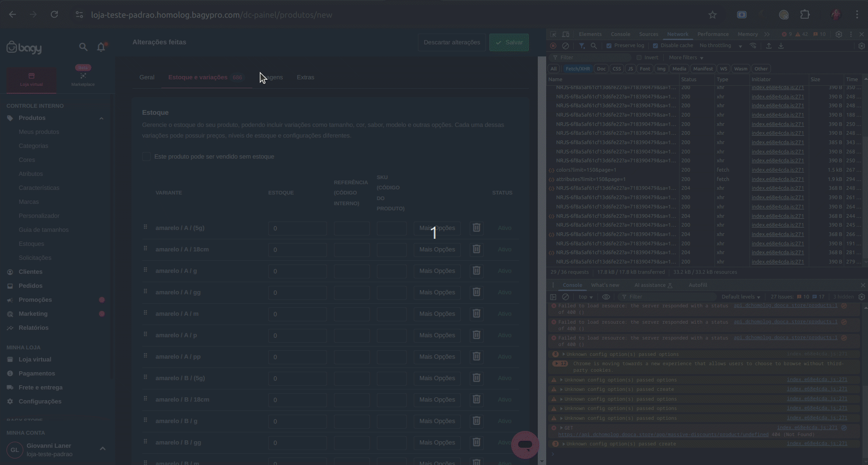Image resolution: width=868 pixels, height=465 pixels.
Task: Open the Geral product tab
Action: point(147,77)
